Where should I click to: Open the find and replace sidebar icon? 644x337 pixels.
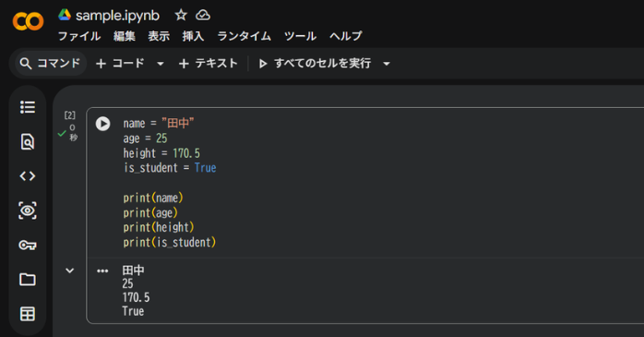coord(28,142)
